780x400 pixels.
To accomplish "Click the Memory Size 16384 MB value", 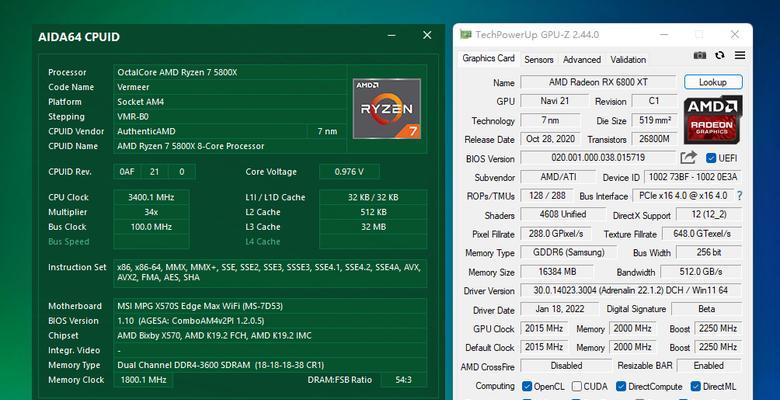I will [x=557, y=272].
